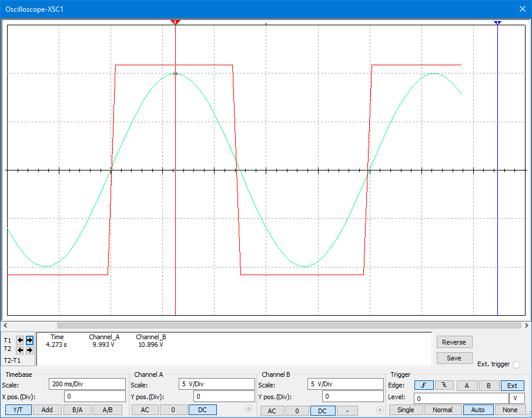Viewport: 532px width, 418px height.
Task: Open the trigger Level unit V selector
Action: click(516, 398)
